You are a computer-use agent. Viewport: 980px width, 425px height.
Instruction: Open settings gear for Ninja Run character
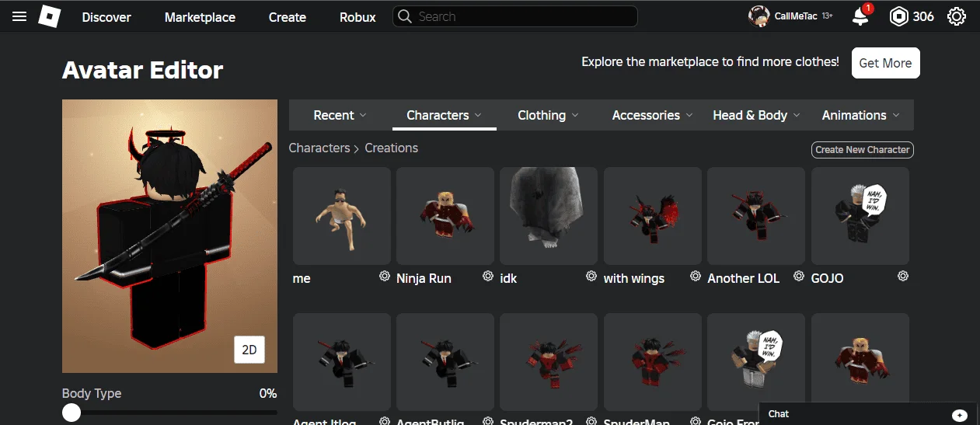click(x=488, y=277)
